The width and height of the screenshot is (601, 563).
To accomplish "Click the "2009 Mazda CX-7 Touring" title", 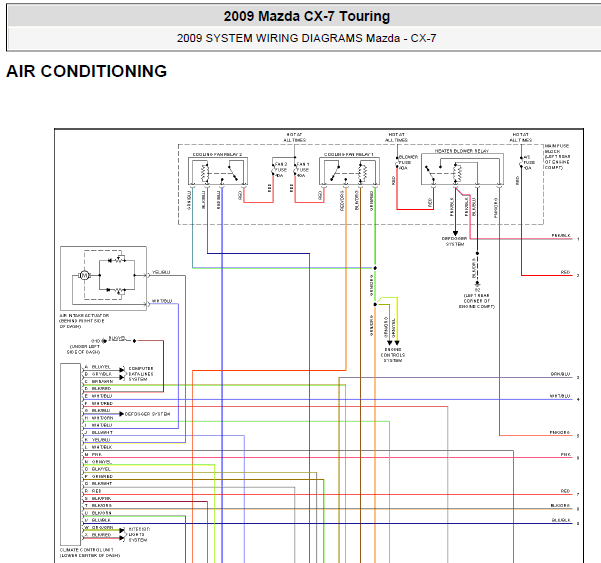I will [x=307, y=16].
